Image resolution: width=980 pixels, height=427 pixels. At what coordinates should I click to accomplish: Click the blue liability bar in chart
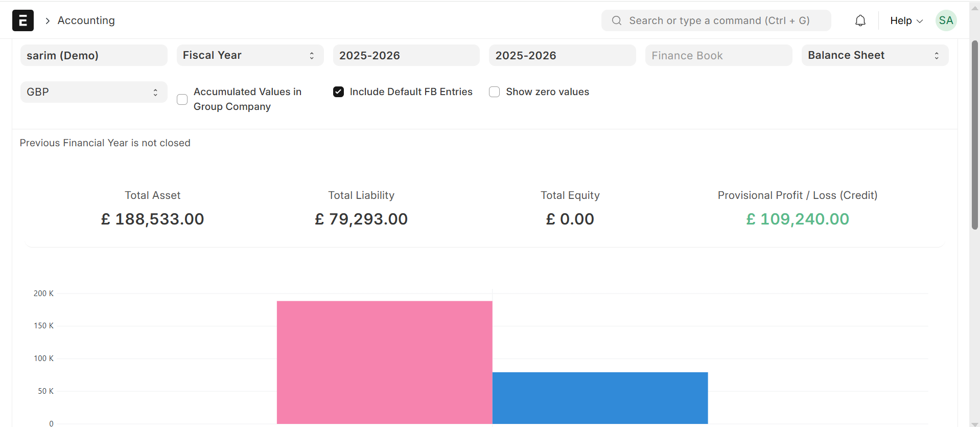pos(600,398)
